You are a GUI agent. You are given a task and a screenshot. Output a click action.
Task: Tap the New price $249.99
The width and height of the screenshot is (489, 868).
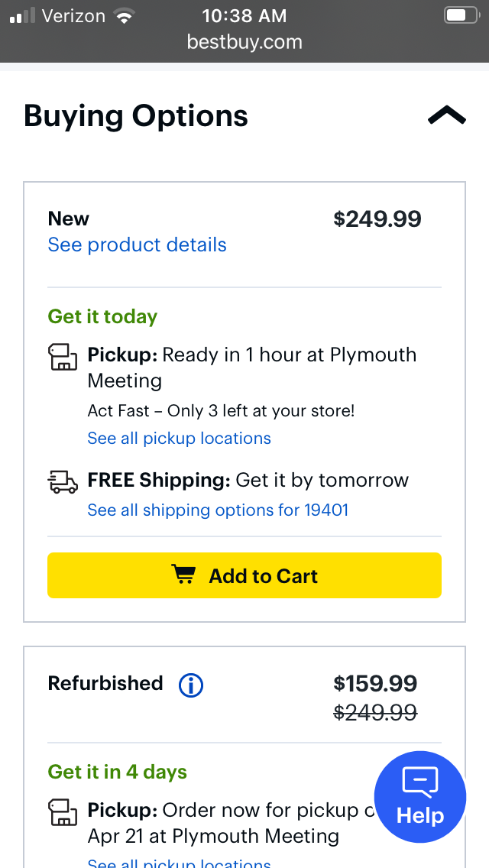[377, 219]
